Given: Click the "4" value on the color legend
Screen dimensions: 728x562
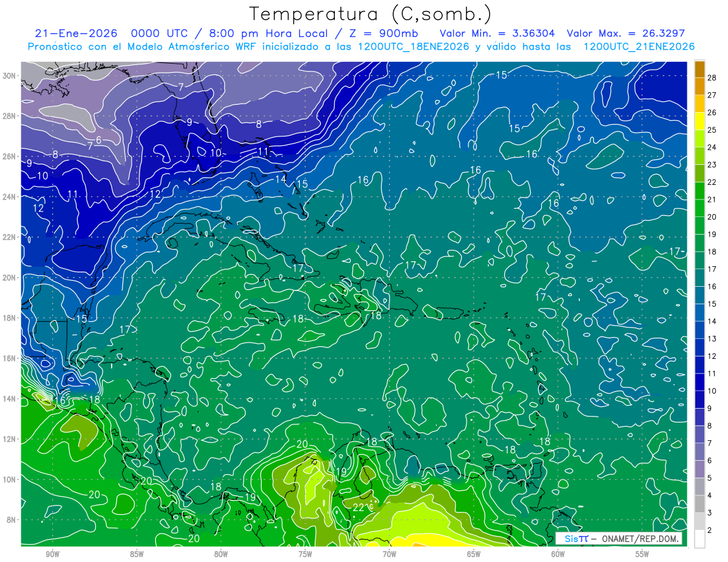Looking at the screenshot, I should pyautogui.click(x=710, y=495).
